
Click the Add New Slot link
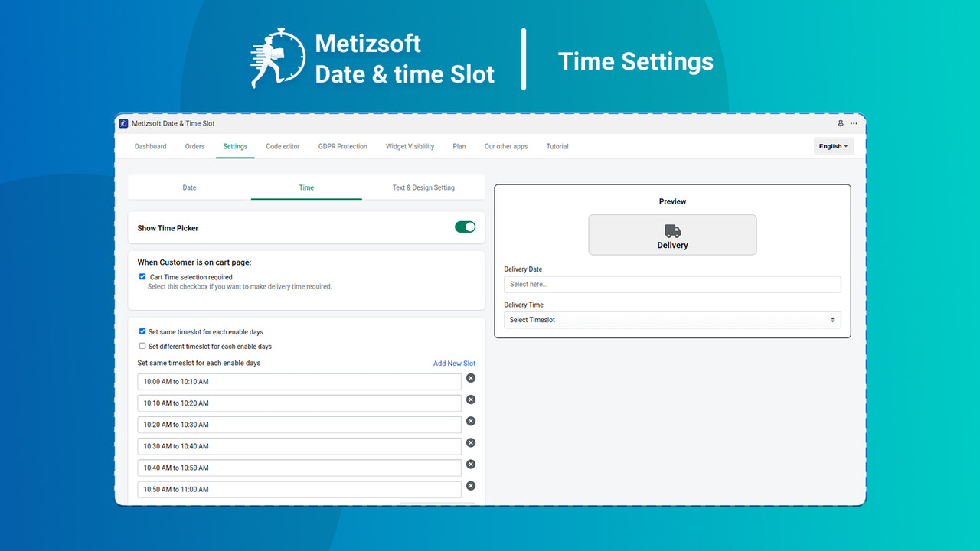(454, 364)
